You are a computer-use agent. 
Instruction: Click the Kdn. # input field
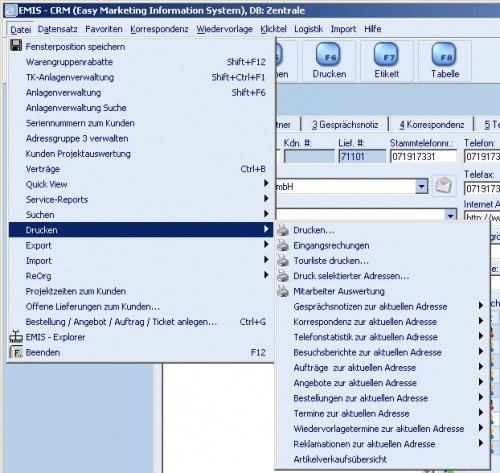coord(309,156)
